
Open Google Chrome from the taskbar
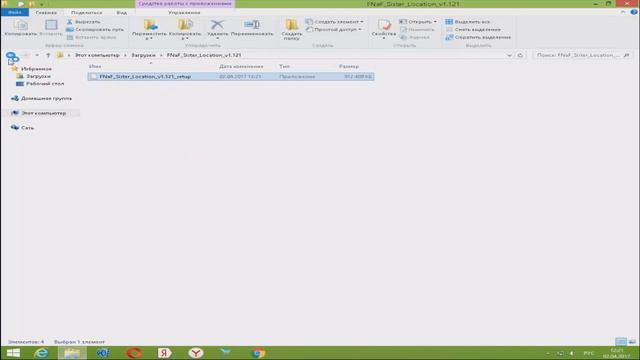(x=258, y=353)
